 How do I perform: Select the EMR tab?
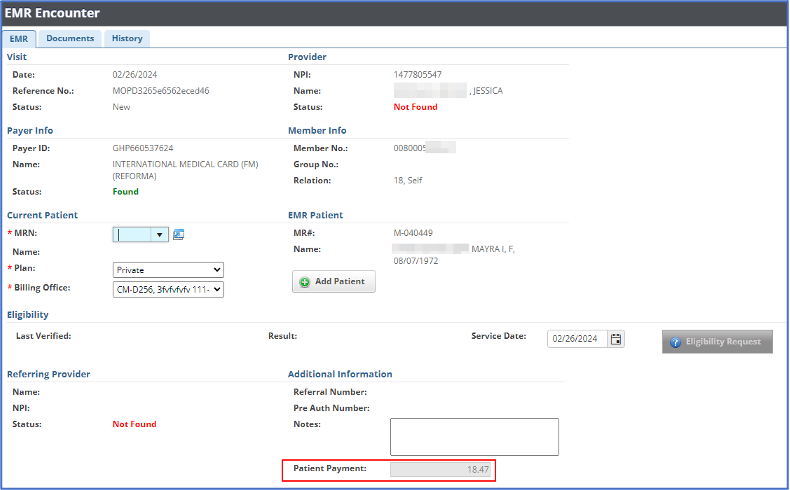(x=19, y=39)
